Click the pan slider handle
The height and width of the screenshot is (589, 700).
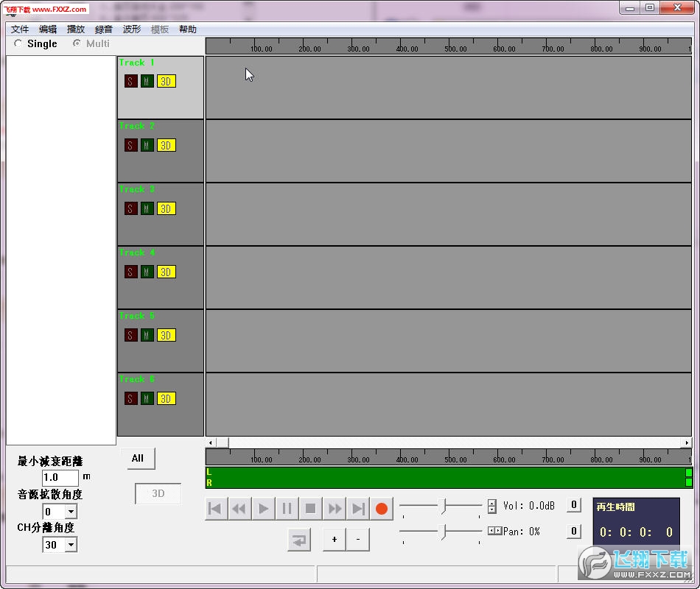pos(442,532)
